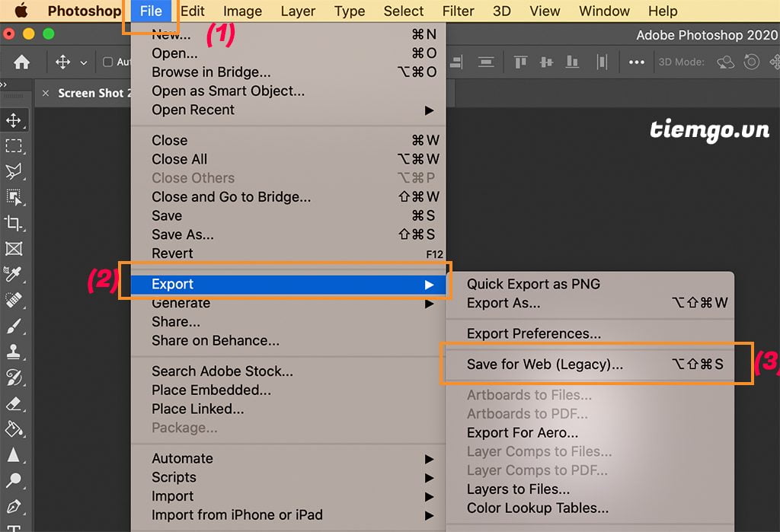
Task: Expand the toolbar with the double-chevron
Action: 4,84
